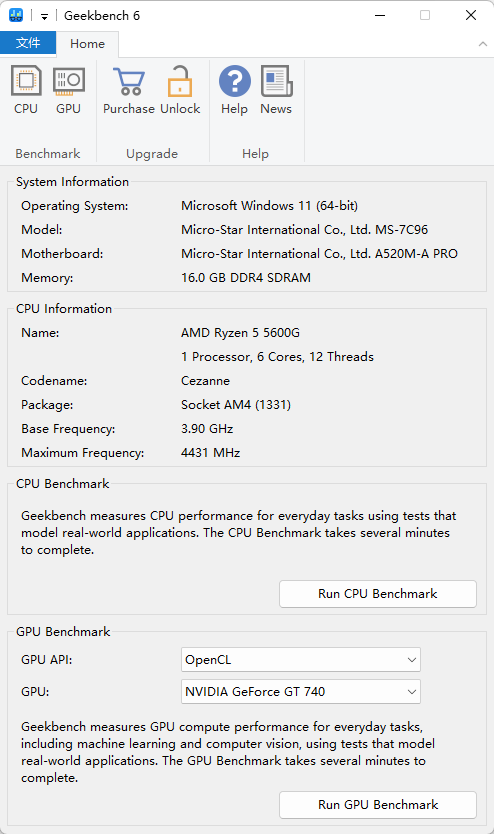
Task: Click the package value 'Socket AM4 (1331)'
Action: [x=236, y=405]
